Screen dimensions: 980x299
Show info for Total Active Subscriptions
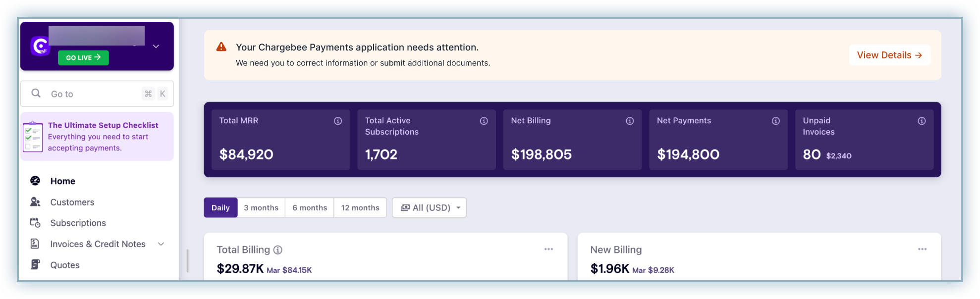[x=484, y=121]
